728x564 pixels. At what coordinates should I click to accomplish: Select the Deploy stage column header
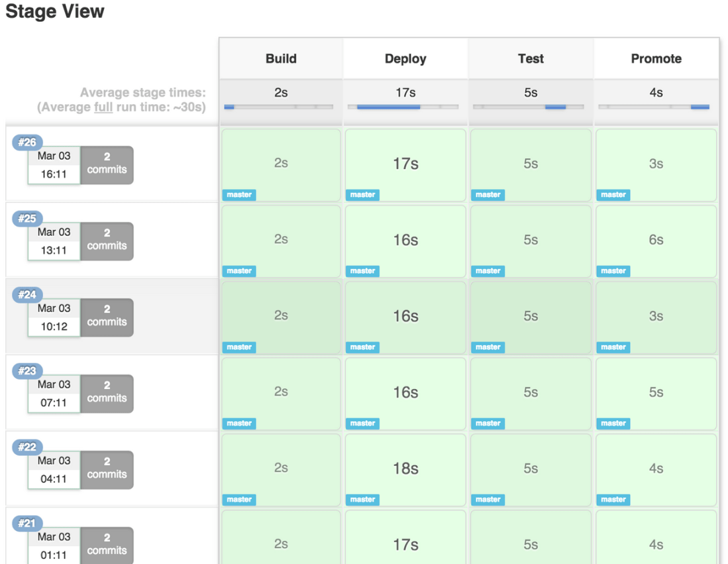[405, 58]
